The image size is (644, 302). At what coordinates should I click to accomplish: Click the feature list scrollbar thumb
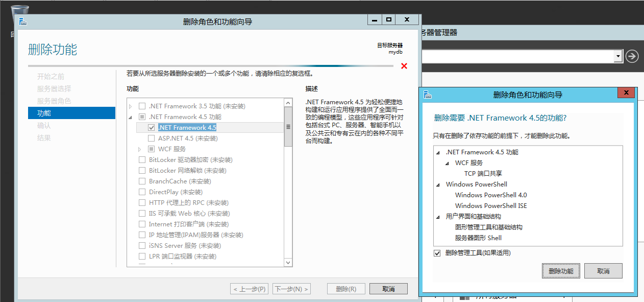[288, 127]
